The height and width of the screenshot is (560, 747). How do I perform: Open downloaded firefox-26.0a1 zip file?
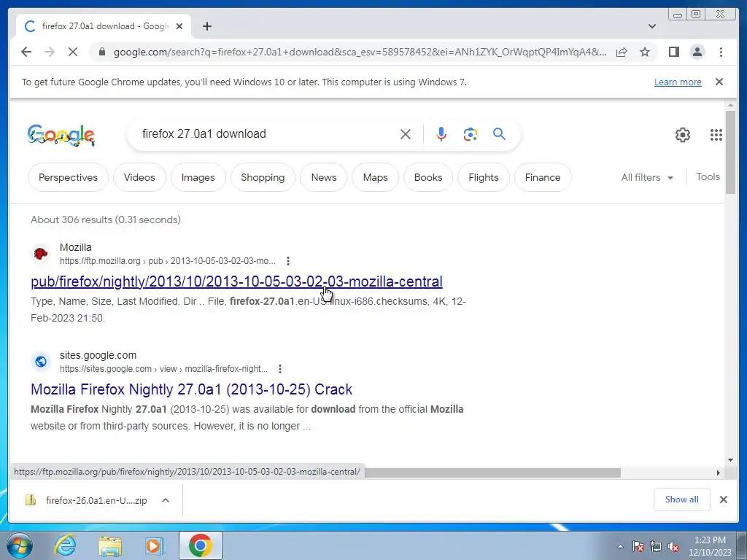(x=86, y=500)
